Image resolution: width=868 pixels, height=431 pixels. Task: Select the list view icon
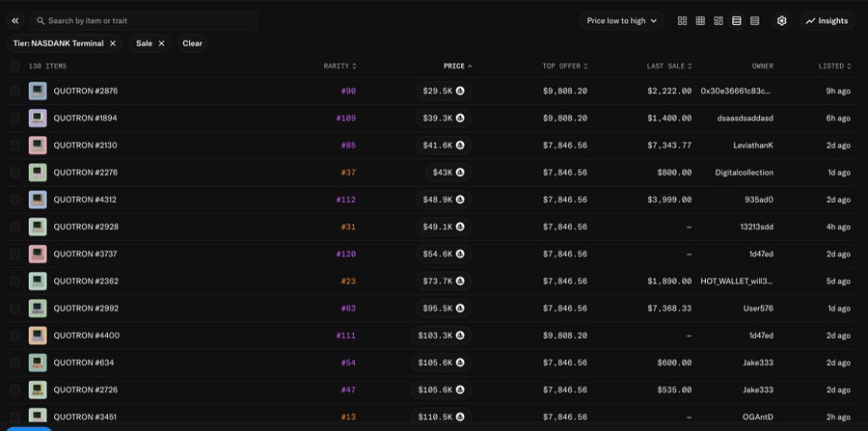click(736, 20)
